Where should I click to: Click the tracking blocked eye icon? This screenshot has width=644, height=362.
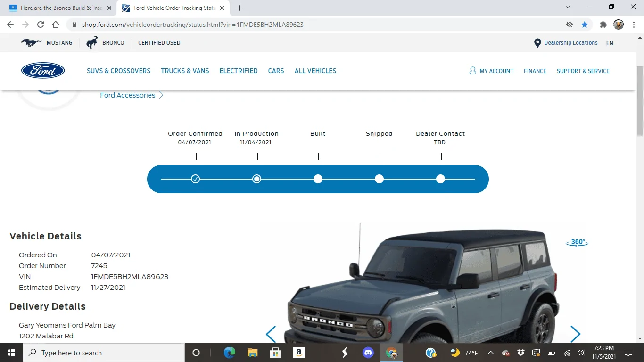tap(570, 25)
